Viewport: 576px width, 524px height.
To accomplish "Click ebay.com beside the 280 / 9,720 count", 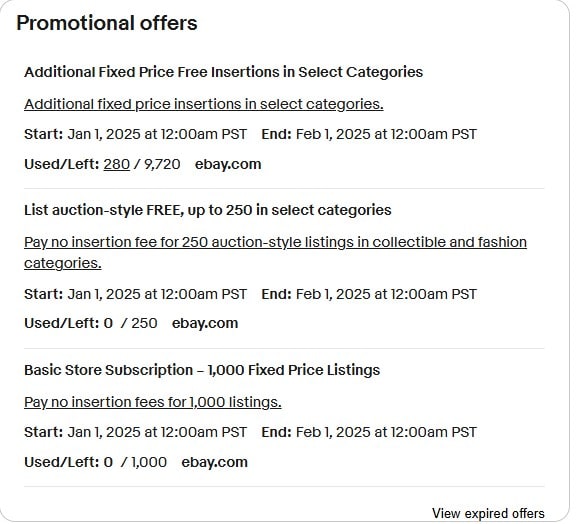I will tap(228, 164).
